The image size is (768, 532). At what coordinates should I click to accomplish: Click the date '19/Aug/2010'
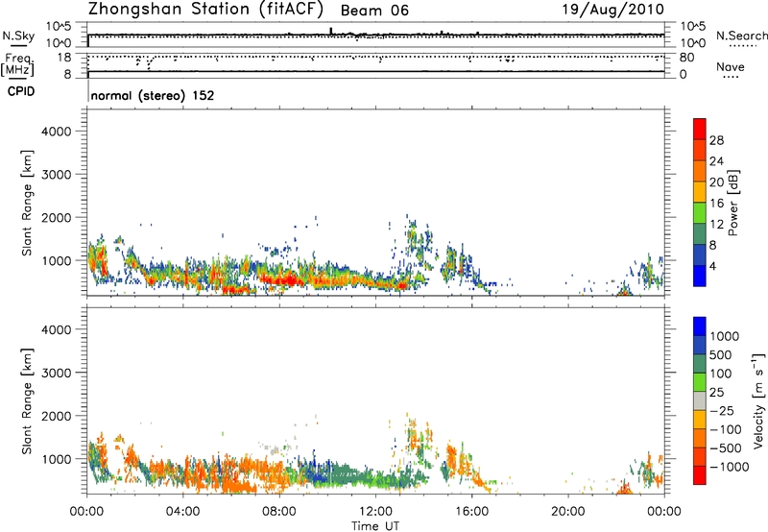[x=612, y=10]
